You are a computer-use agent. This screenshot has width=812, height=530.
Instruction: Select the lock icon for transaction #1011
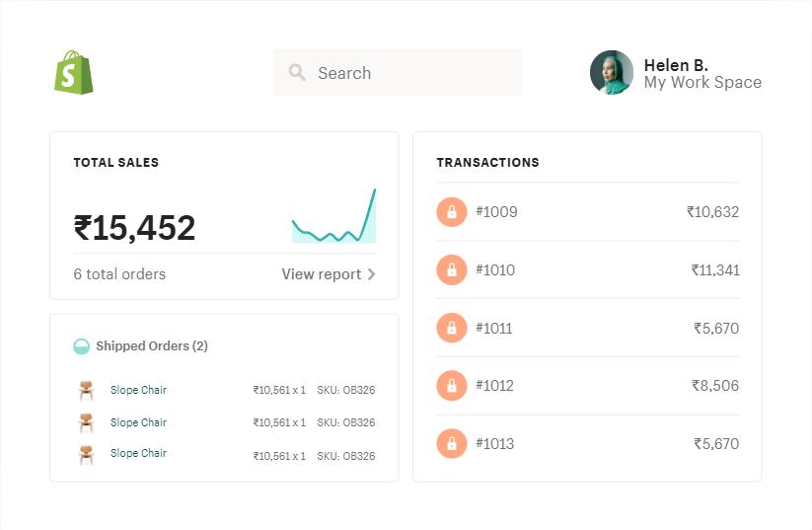click(451, 329)
